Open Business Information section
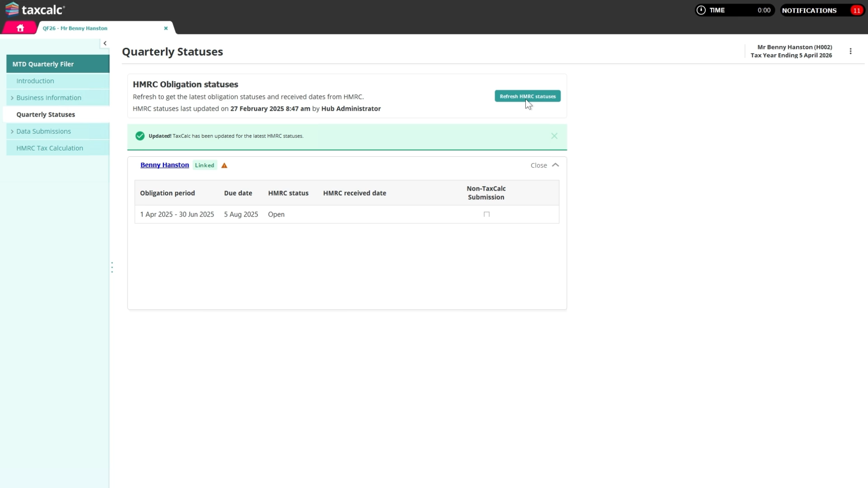This screenshot has width=868, height=488. [49, 98]
